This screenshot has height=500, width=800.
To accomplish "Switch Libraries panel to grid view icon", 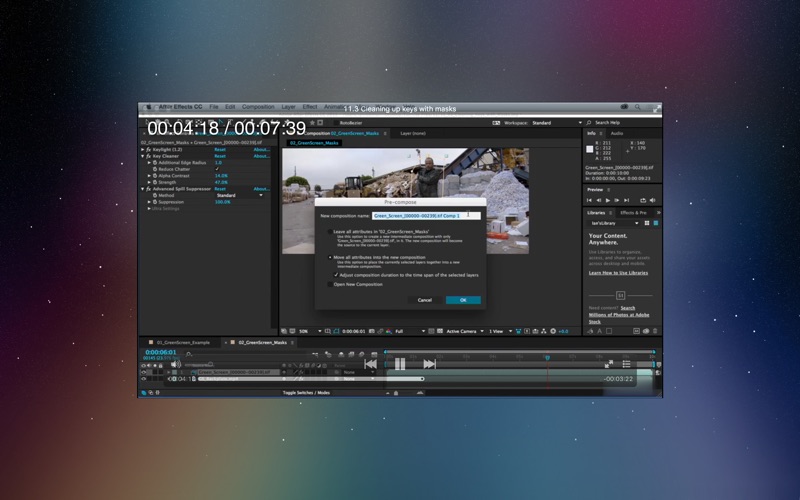I will coord(647,223).
